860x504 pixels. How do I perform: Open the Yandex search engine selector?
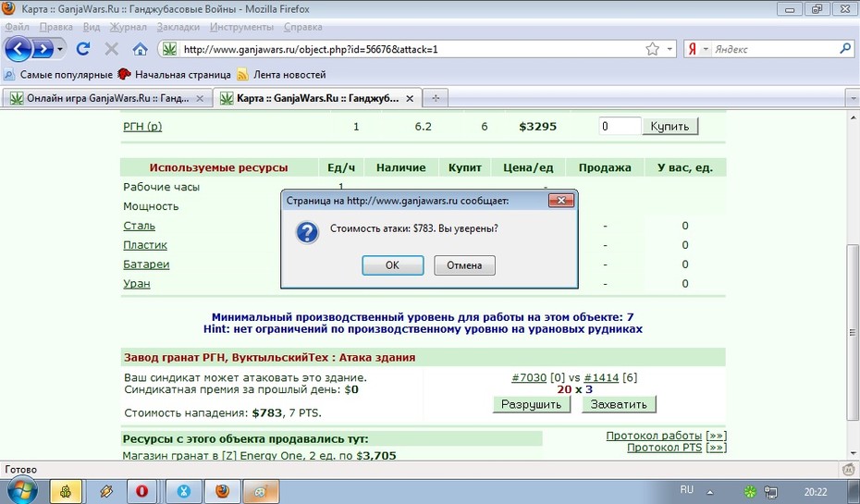pos(698,49)
